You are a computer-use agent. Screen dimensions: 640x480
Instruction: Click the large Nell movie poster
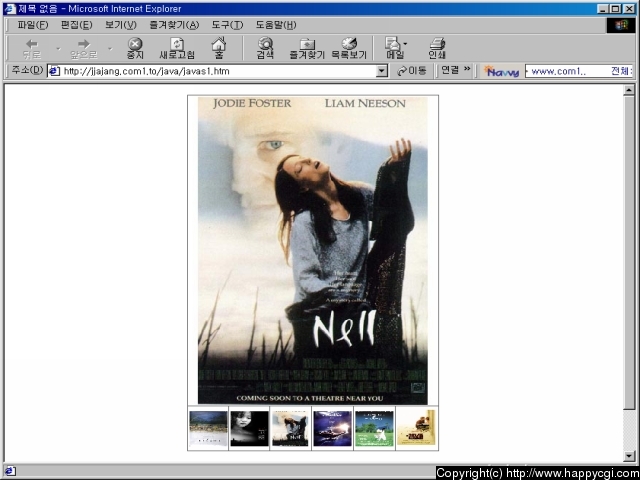313,251
